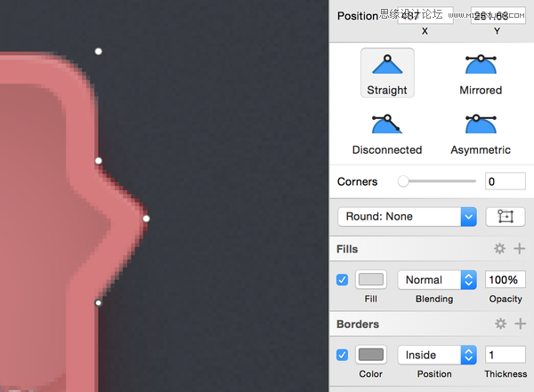
Task: Select the rightmost tip vector point
Action: (146, 219)
